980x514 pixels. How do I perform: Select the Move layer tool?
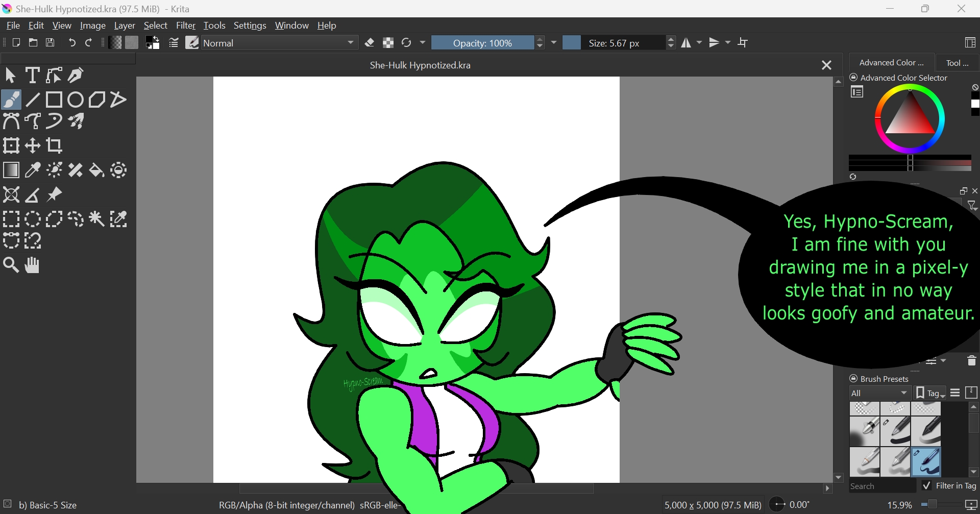coord(33,146)
